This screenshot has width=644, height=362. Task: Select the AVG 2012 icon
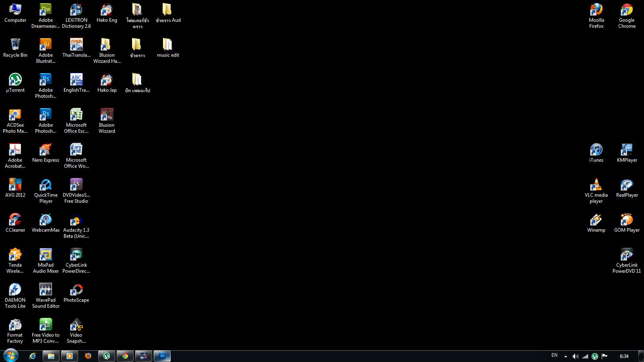pyautogui.click(x=15, y=188)
